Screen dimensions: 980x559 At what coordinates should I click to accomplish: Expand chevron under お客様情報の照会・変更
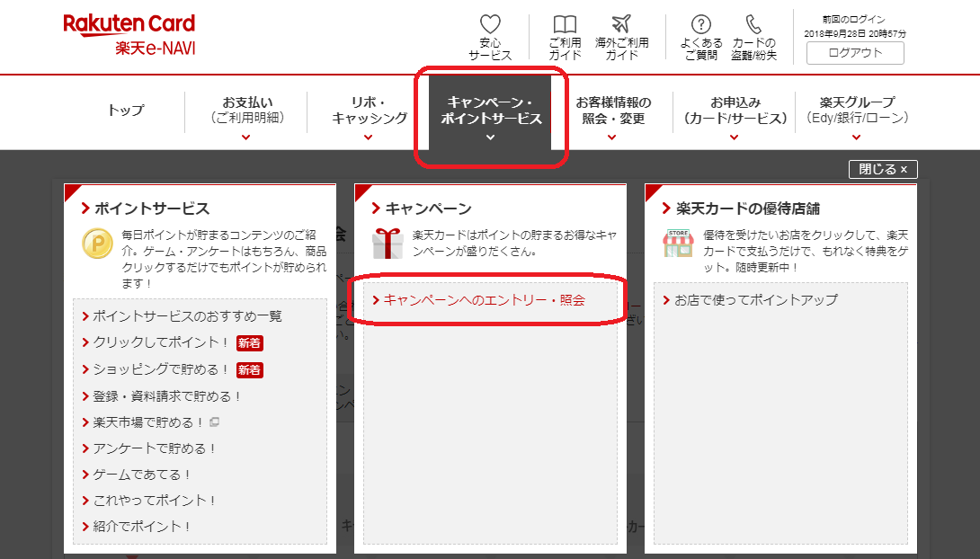pos(612,137)
